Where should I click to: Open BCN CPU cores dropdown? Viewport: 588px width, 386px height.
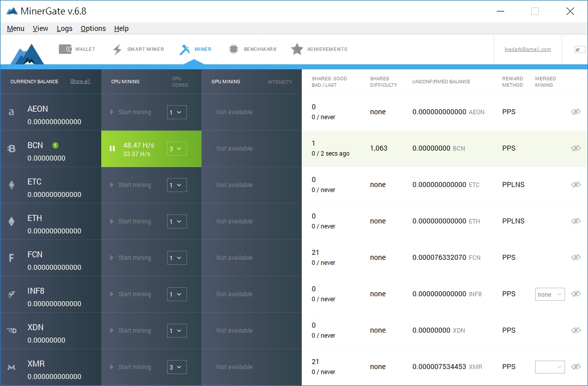point(177,149)
